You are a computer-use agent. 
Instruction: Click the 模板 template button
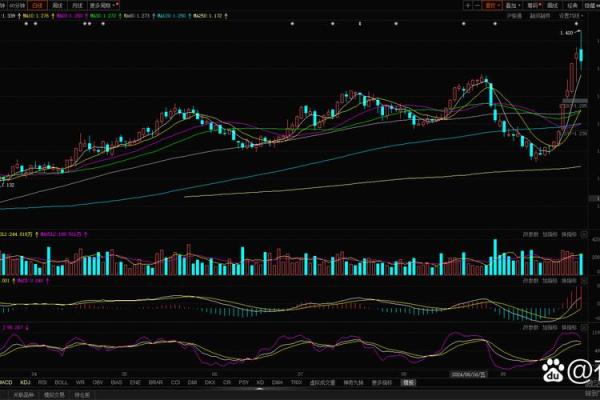[x=408, y=382]
